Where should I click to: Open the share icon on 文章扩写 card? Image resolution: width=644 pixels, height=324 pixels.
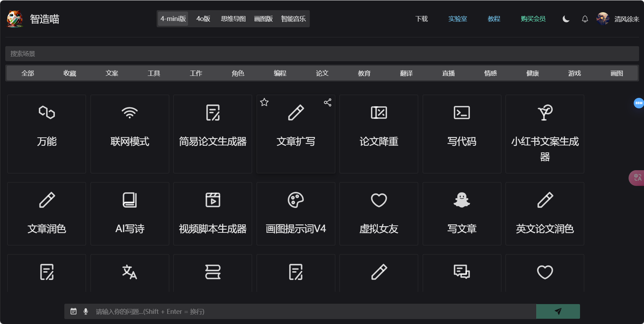pos(327,102)
